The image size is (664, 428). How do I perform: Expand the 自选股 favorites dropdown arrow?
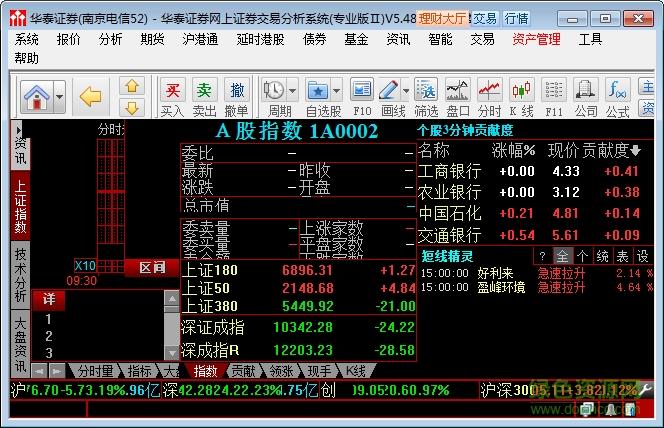click(x=336, y=91)
